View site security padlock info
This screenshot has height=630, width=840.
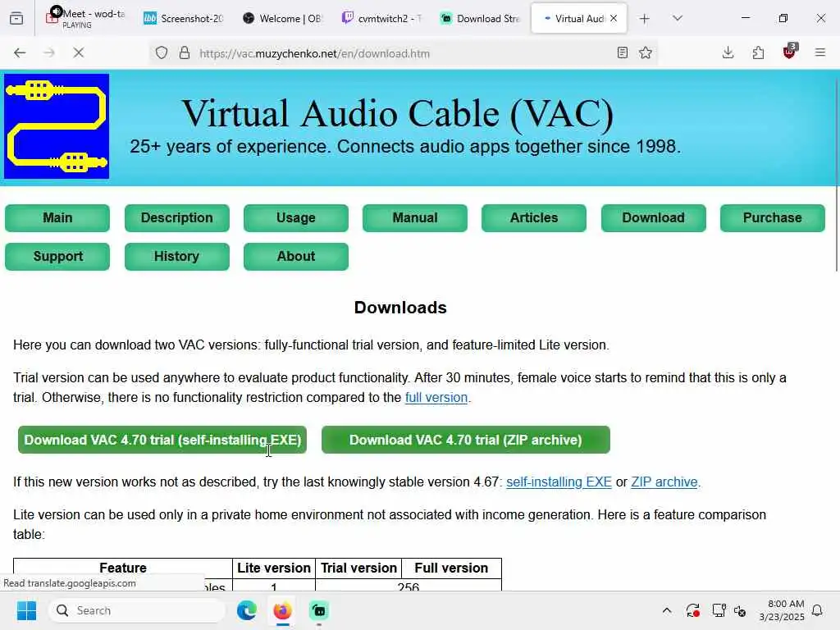(185, 53)
